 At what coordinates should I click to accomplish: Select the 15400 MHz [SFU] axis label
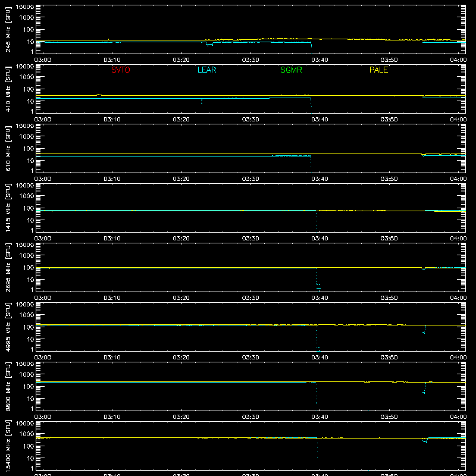tap(8, 446)
